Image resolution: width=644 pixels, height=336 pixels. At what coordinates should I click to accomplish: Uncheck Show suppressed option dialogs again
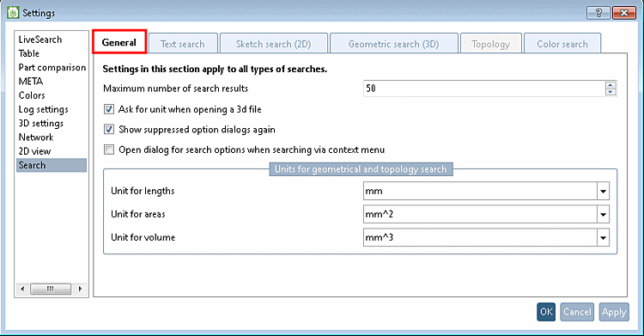click(x=109, y=130)
